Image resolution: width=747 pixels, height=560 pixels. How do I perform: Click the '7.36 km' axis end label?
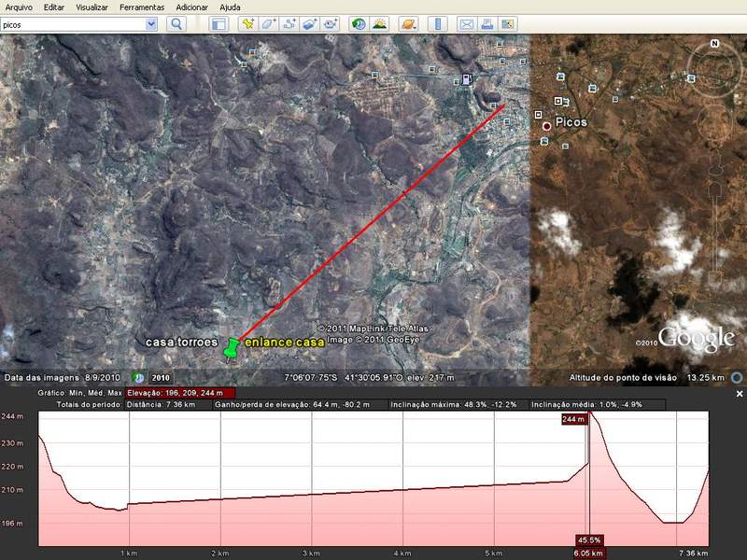pyautogui.click(x=694, y=553)
